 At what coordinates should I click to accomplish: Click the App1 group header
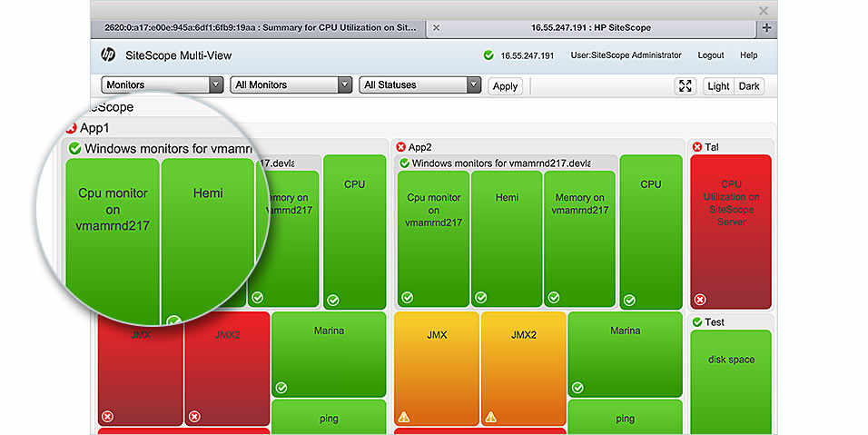(x=94, y=128)
